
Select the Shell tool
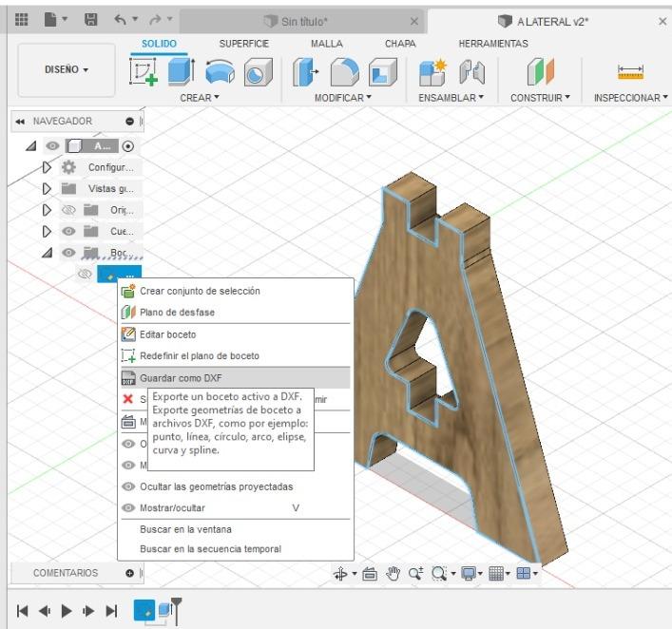click(x=383, y=71)
